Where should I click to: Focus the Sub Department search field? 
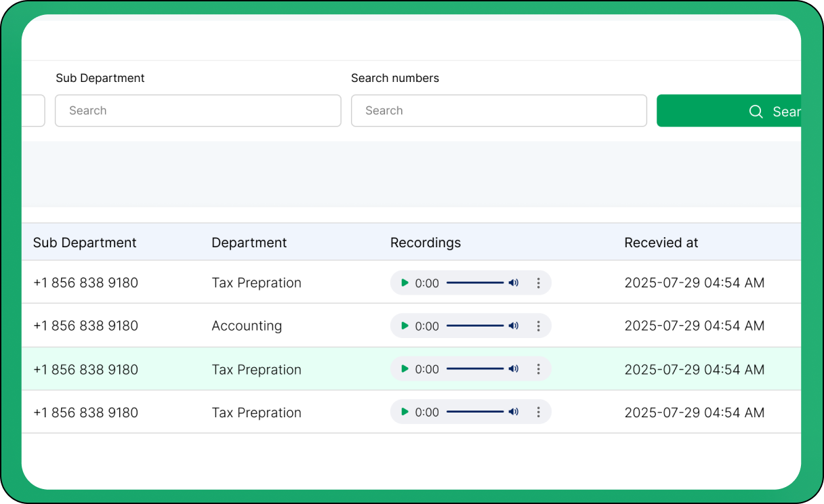click(198, 111)
